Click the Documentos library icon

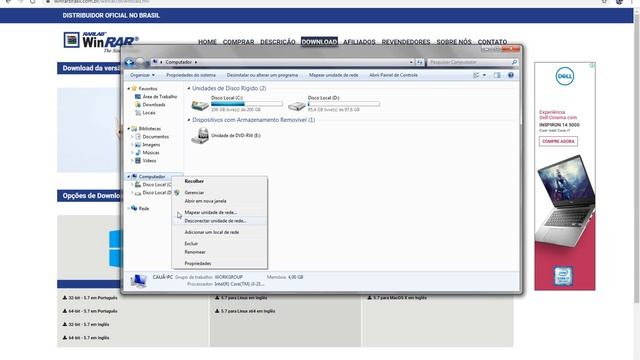[138, 136]
